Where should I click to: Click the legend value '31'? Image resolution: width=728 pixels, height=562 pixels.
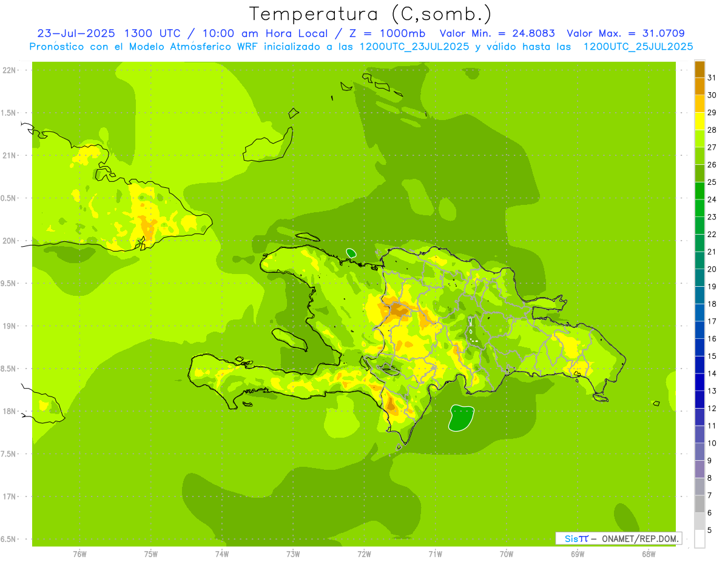[x=712, y=78]
